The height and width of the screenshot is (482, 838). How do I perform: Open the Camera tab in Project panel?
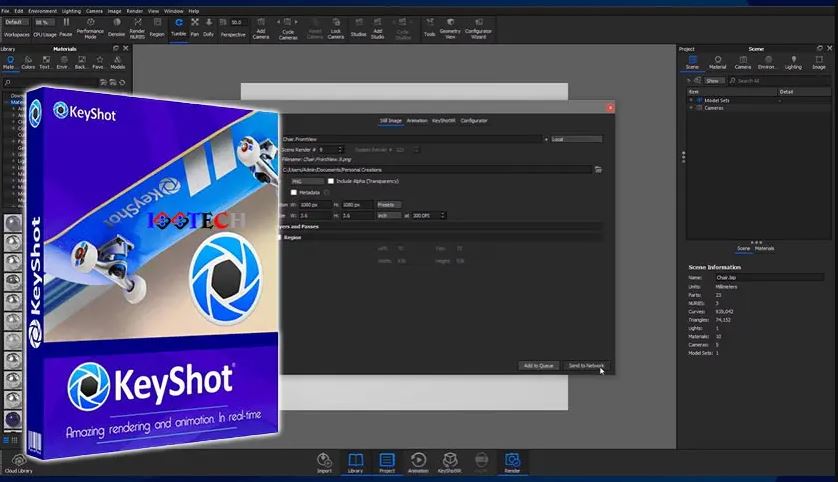(x=743, y=63)
